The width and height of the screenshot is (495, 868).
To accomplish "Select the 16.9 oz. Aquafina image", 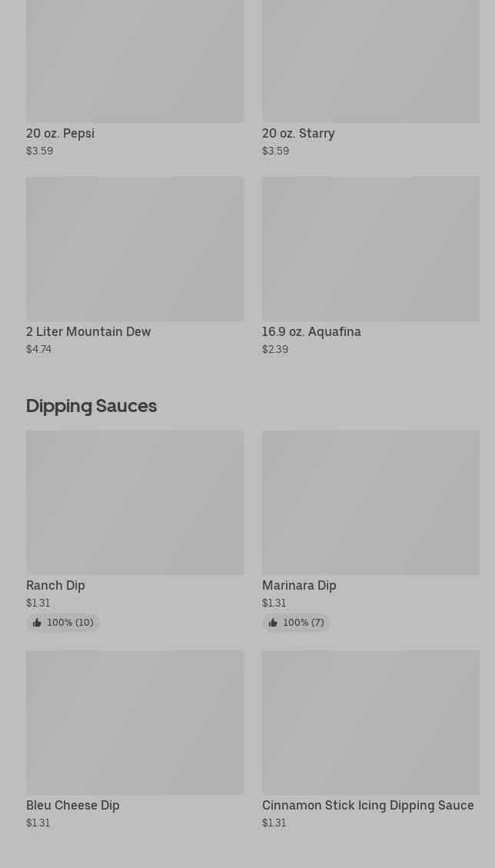I will (370, 249).
